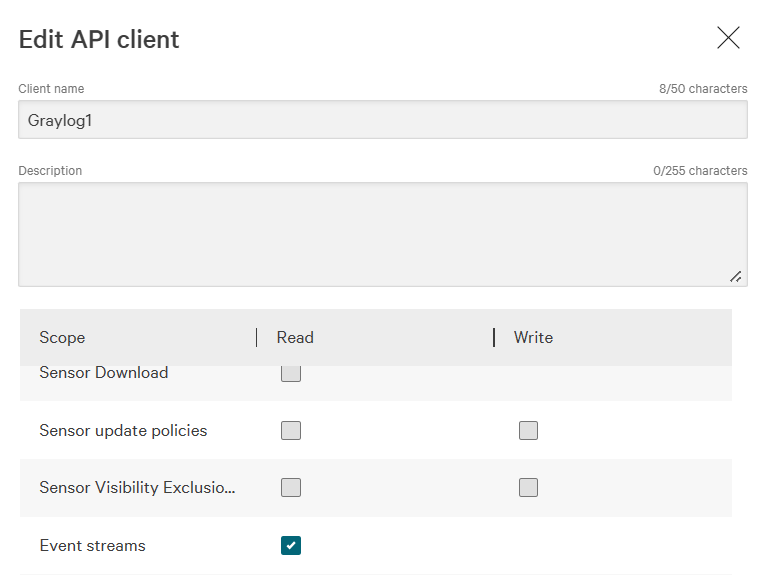Viewport: 764px width, 575px height.
Task: Click the Scope column header
Action: 62,338
